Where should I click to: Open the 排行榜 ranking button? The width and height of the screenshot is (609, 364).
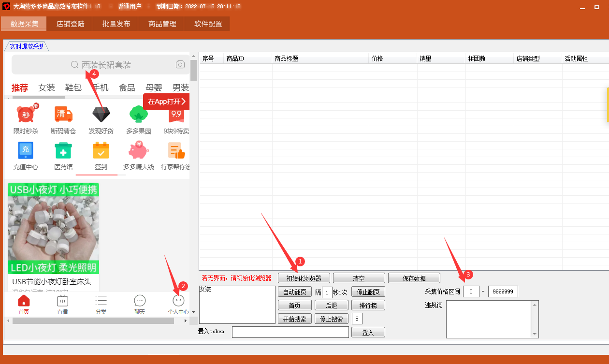click(x=368, y=306)
